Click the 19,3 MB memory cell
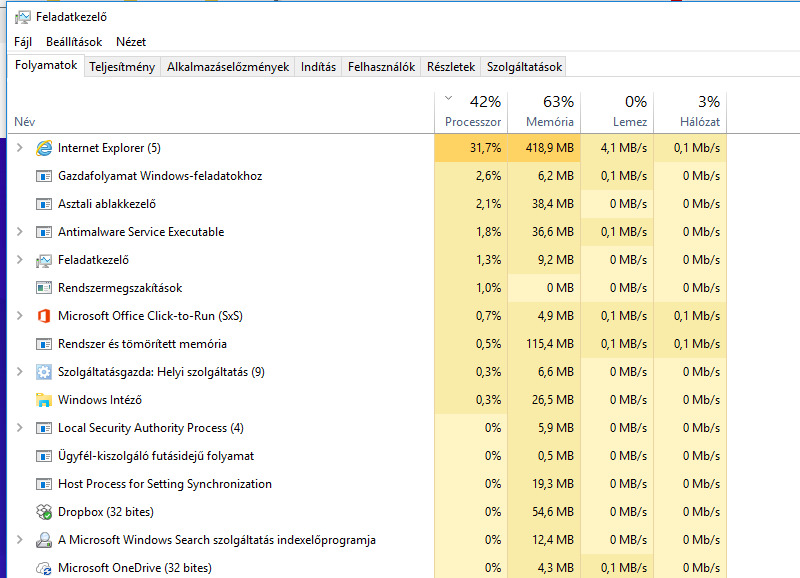 pyautogui.click(x=544, y=484)
